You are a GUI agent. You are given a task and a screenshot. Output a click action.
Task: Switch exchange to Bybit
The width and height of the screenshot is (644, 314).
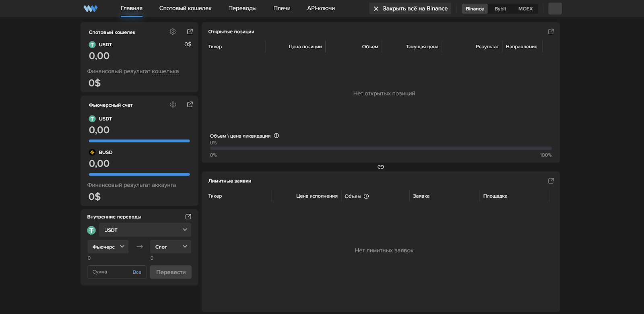click(x=500, y=9)
